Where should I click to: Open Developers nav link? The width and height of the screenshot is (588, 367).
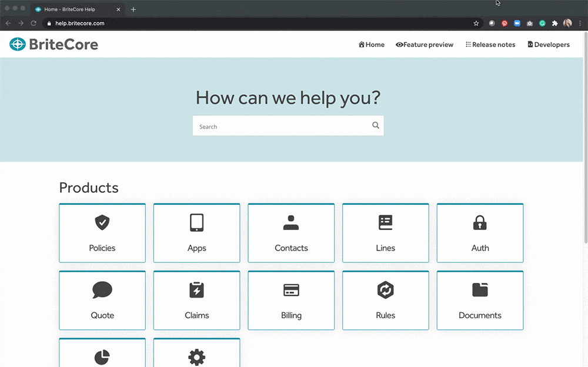549,45
